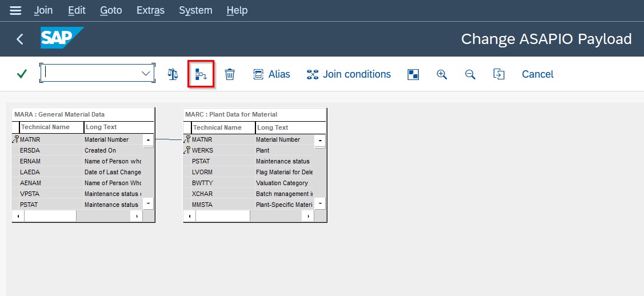Click the navigation pane icon
The image size is (644, 296).
pyautogui.click(x=413, y=74)
